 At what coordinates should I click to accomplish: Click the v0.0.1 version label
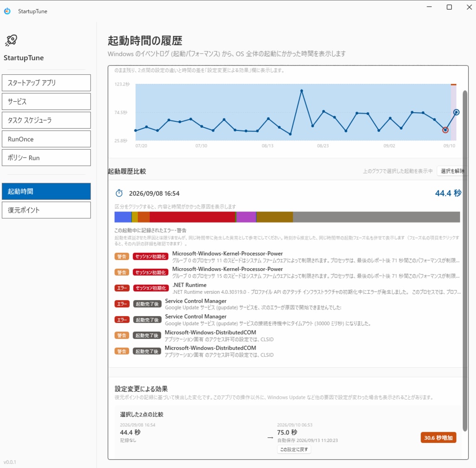(x=10, y=462)
